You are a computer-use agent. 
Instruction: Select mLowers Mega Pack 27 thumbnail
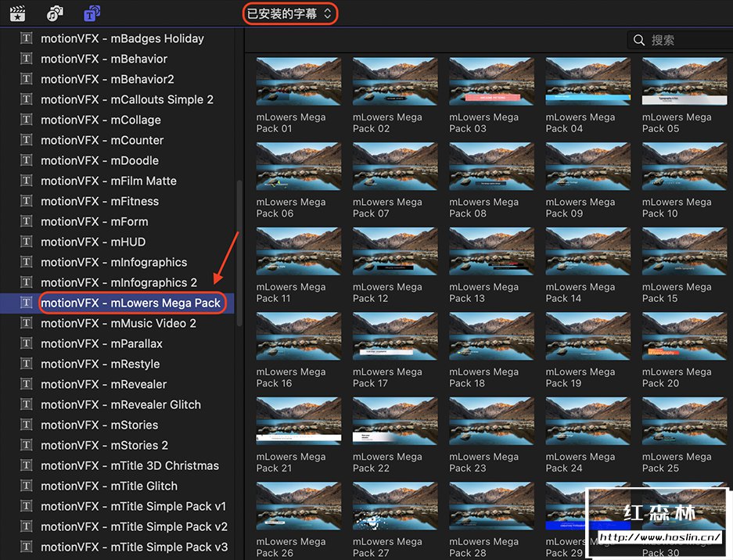395,506
